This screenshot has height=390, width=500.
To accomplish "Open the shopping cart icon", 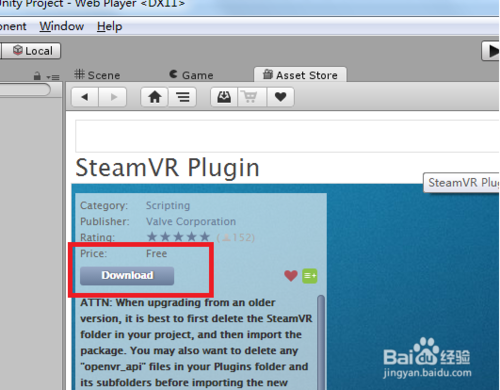I will (252, 97).
